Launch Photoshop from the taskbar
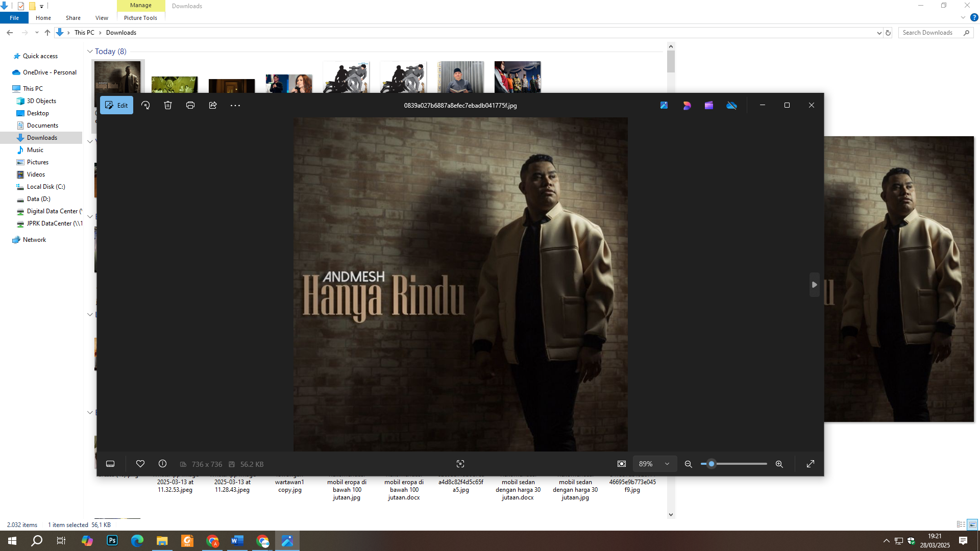 [x=112, y=541]
